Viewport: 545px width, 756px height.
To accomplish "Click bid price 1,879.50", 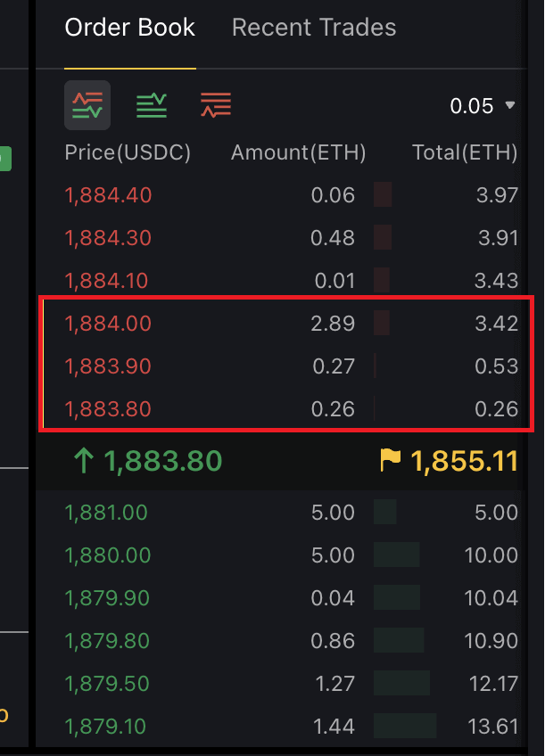I will pyautogui.click(x=106, y=684).
